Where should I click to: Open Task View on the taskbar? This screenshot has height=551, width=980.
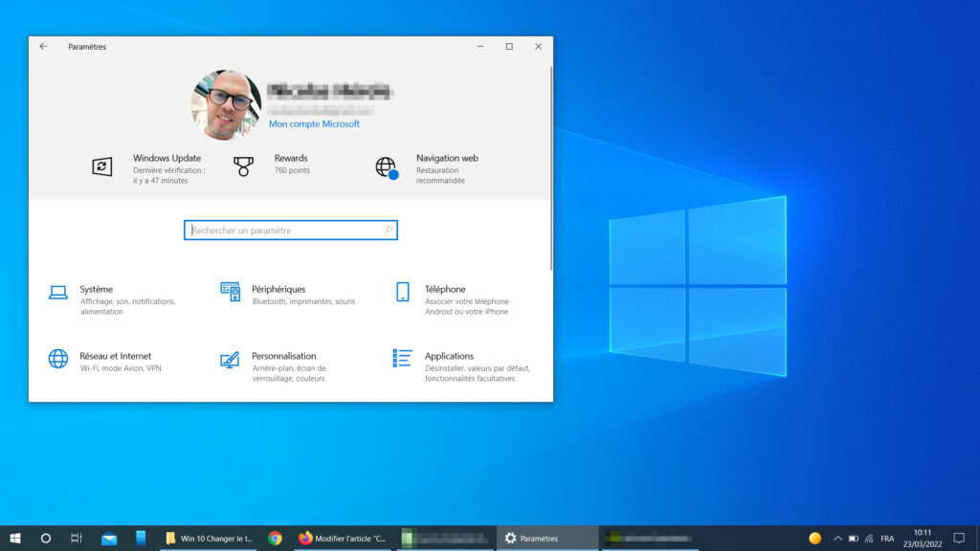pyautogui.click(x=77, y=538)
